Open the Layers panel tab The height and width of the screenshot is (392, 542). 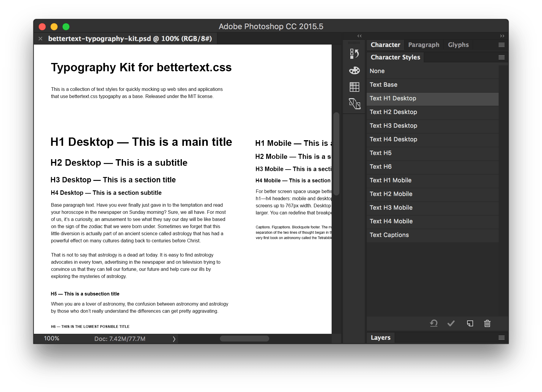381,338
